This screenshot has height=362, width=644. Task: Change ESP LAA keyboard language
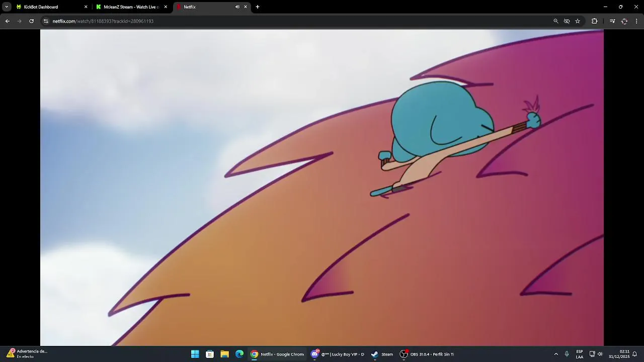click(580, 354)
